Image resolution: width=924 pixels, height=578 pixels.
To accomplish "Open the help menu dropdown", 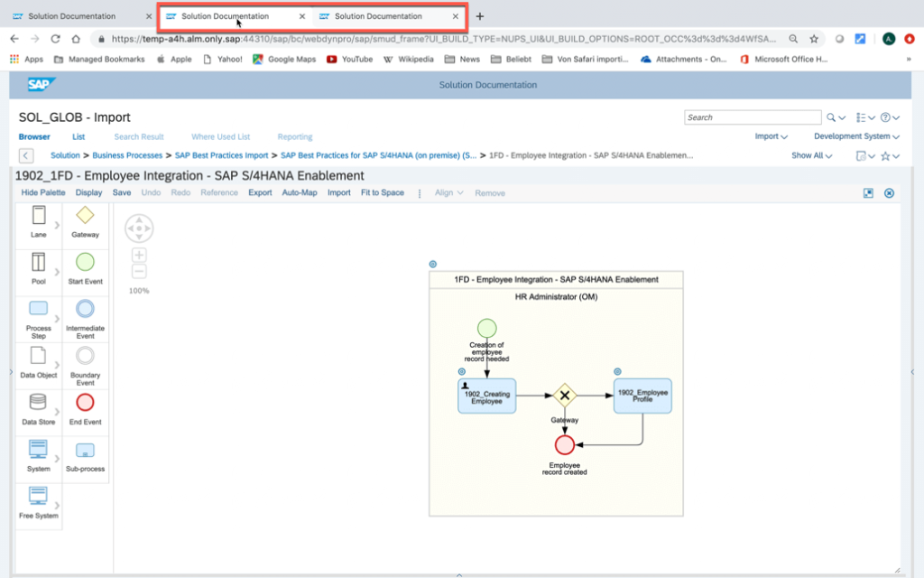I will tap(890, 117).
